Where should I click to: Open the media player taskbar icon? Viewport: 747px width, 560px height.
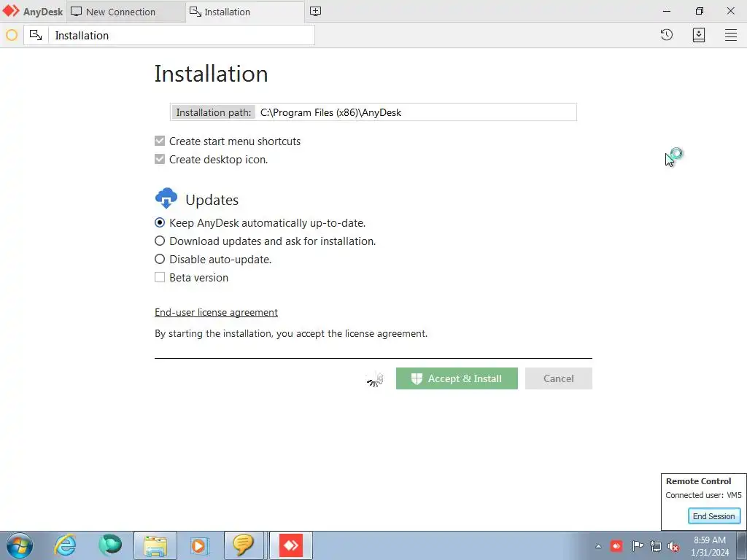pos(200,545)
